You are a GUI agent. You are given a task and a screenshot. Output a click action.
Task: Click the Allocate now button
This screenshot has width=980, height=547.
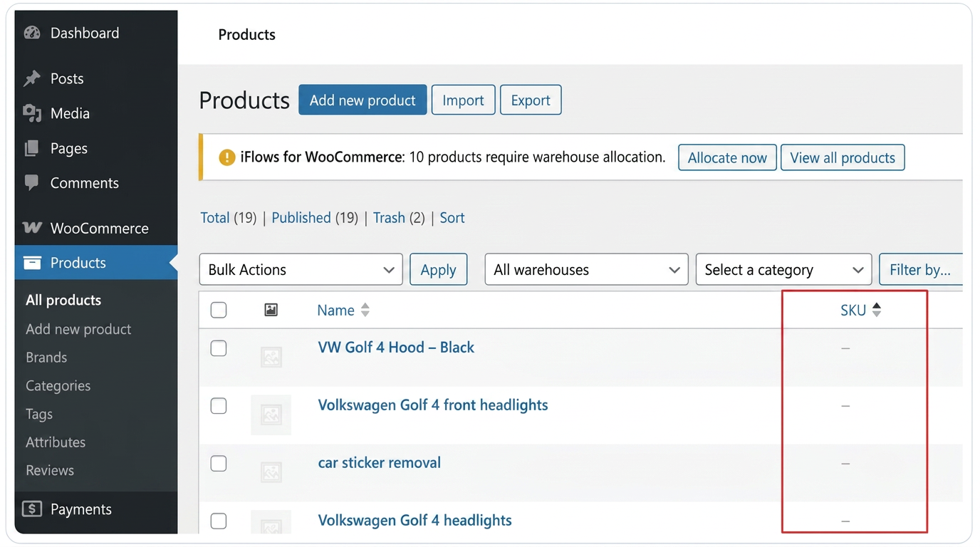(727, 157)
